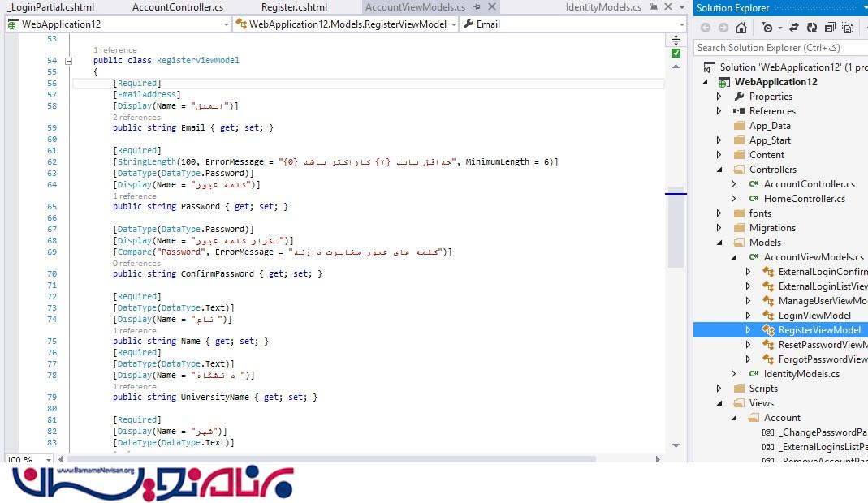Close the IdentityModels.cs tab
Screen dimensions: 868x503
[x=668, y=7]
